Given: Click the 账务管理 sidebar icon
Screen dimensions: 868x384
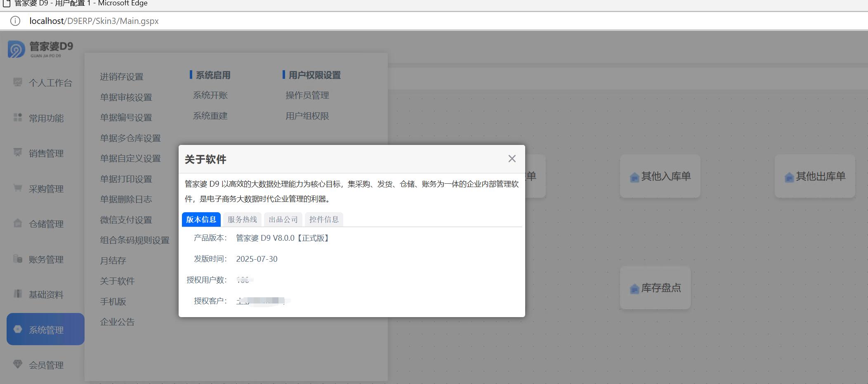Looking at the screenshot, I should tap(18, 259).
